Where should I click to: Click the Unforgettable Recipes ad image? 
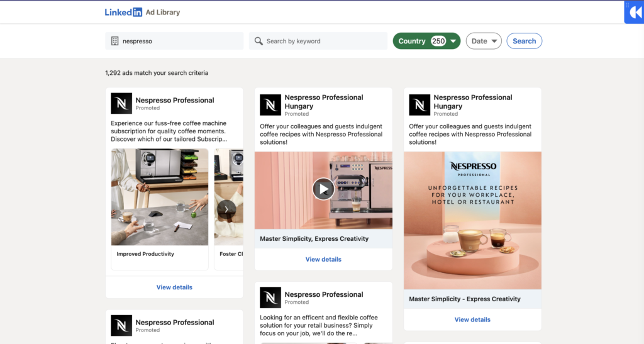coord(472,221)
